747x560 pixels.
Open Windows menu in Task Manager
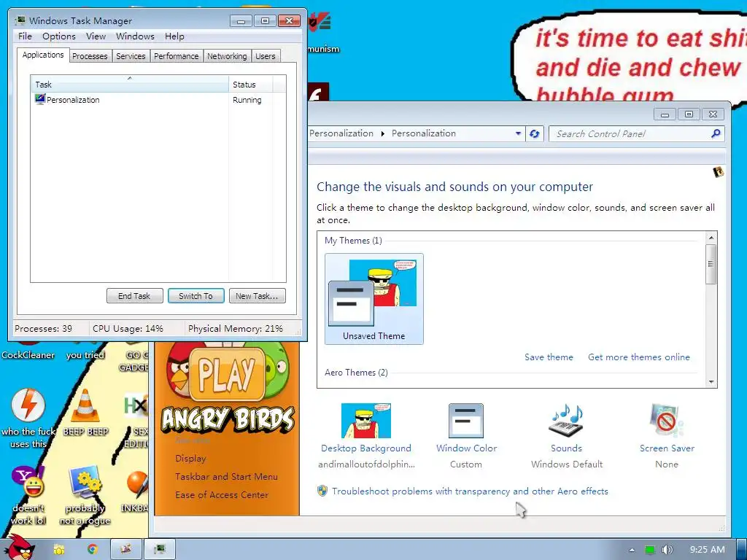[x=135, y=36]
